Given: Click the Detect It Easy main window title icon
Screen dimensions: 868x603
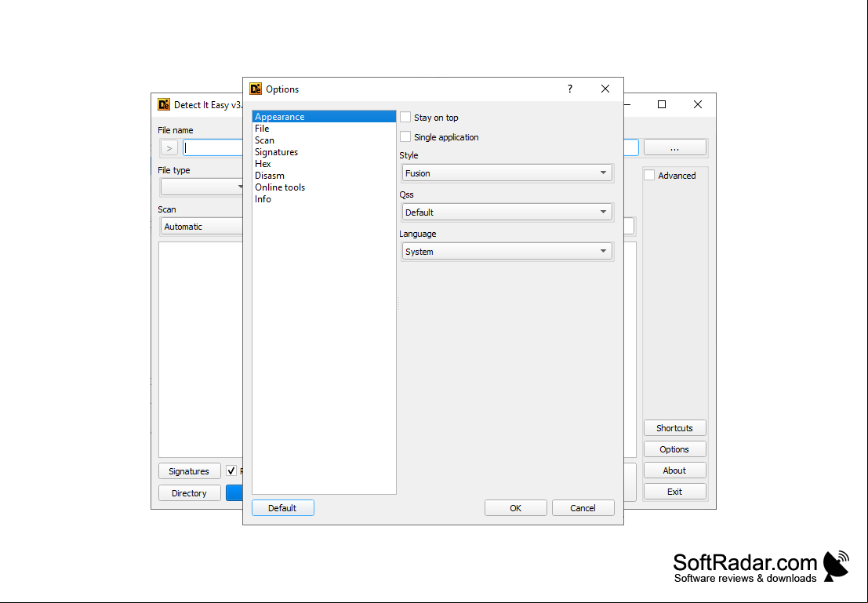Looking at the screenshot, I should [164, 104].
